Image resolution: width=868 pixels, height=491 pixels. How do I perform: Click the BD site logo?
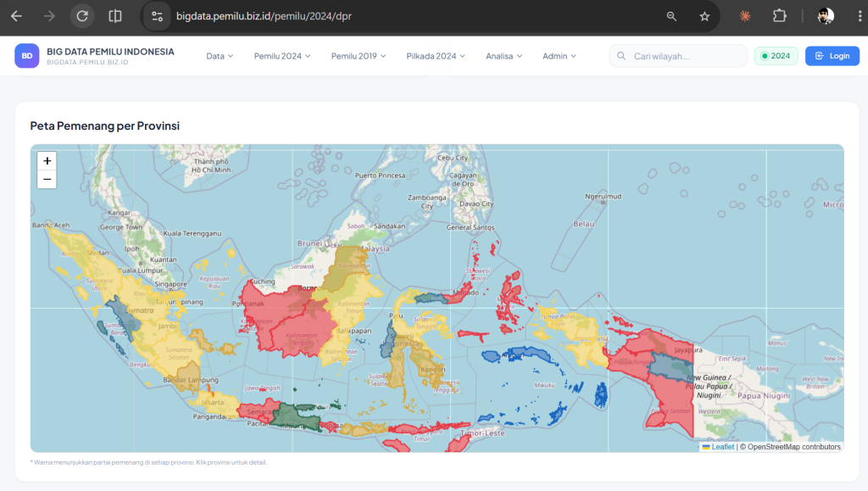(x=26, y=56)
